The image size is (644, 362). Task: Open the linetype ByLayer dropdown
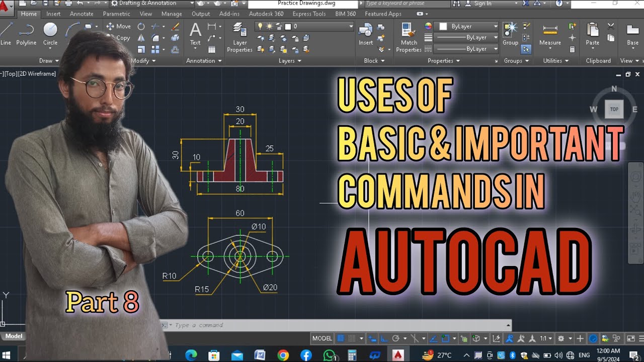(466, 49)
